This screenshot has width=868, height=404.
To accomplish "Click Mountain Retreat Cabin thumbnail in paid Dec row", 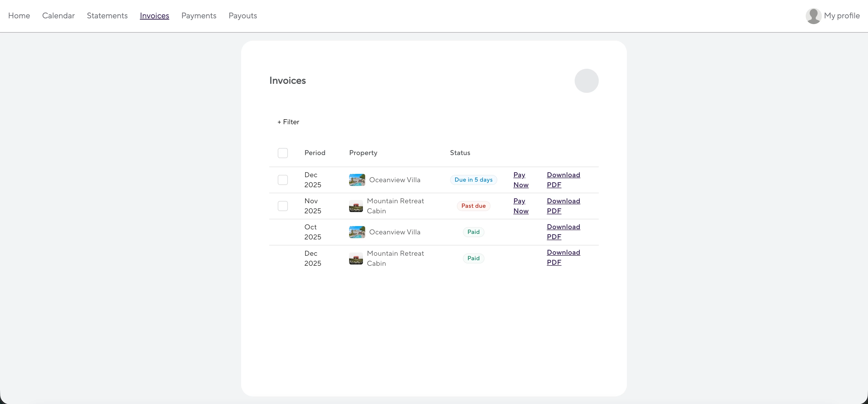I will coord(356,258).
